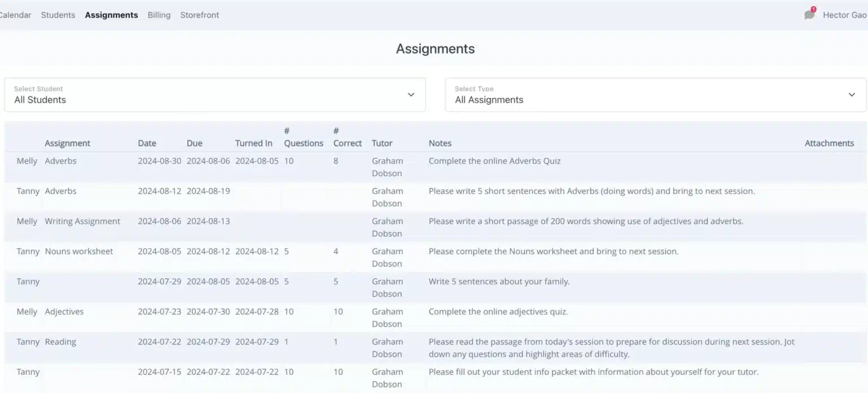Expand the Select Student dropdown chevron
This screenshot has height=394, width=868.
(411, 95)
